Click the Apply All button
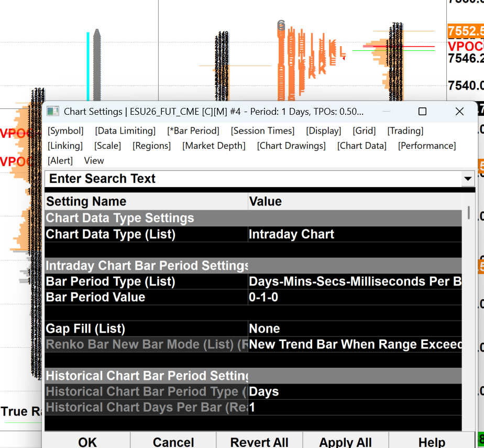 345,442
